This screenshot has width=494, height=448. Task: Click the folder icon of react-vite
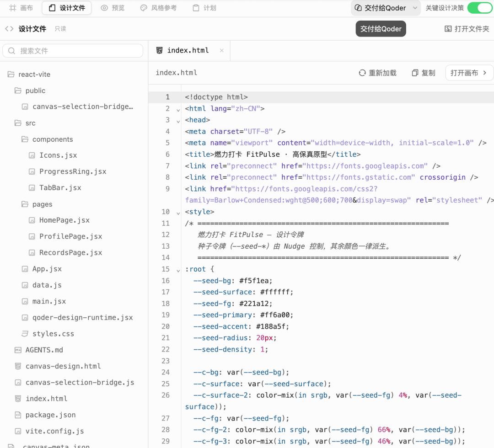tap(11, 75)
